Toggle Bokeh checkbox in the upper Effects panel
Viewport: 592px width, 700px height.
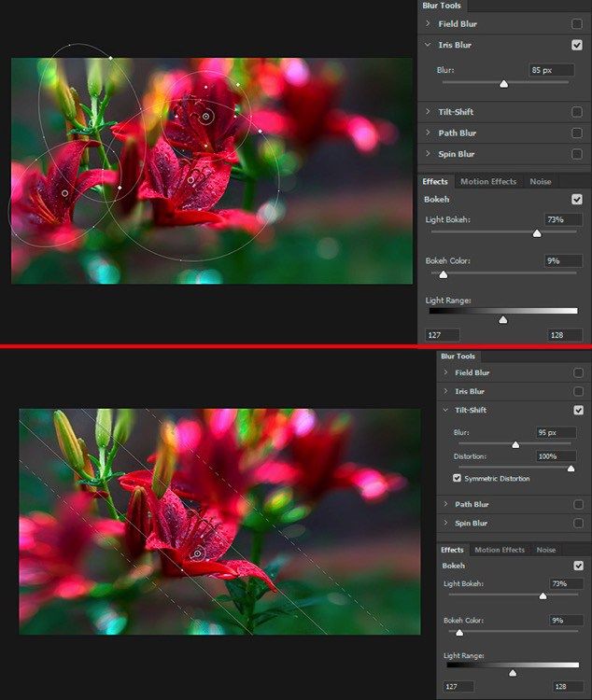577,199
